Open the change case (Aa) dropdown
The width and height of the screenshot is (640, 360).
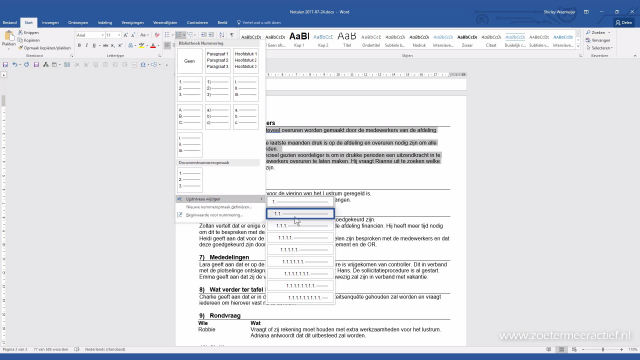click(x=143, y=35)
